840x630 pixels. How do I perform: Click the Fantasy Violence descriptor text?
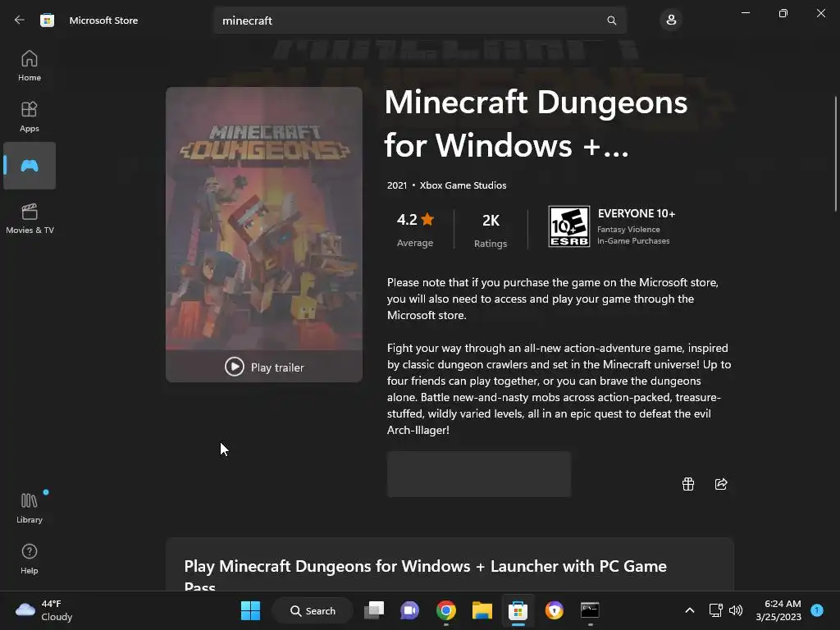click(628, 230)
